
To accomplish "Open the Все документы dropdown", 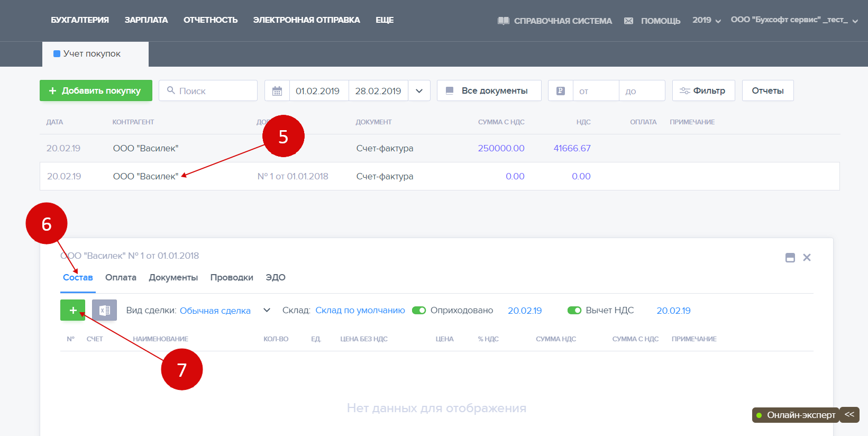I will coord(489,90).
